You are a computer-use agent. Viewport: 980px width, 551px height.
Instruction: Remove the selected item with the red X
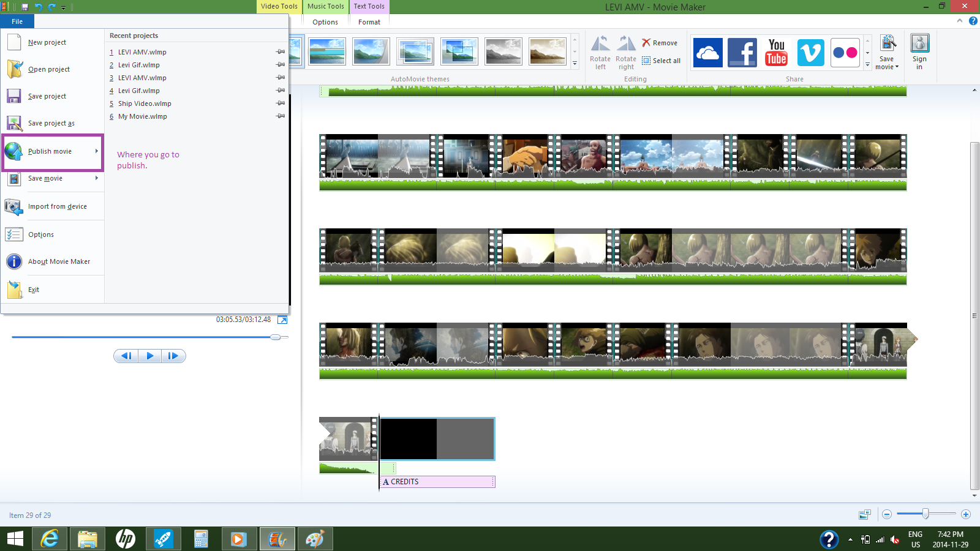click(x=660, y=43)
